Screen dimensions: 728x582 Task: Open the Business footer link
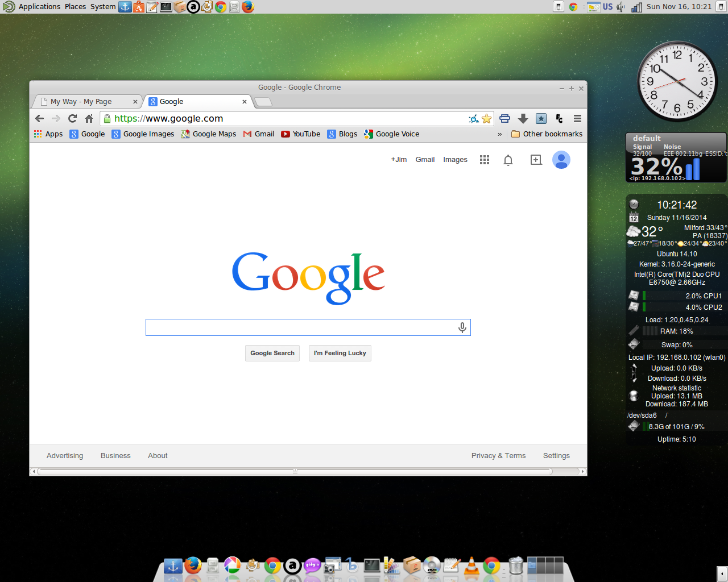pos(115,456)
